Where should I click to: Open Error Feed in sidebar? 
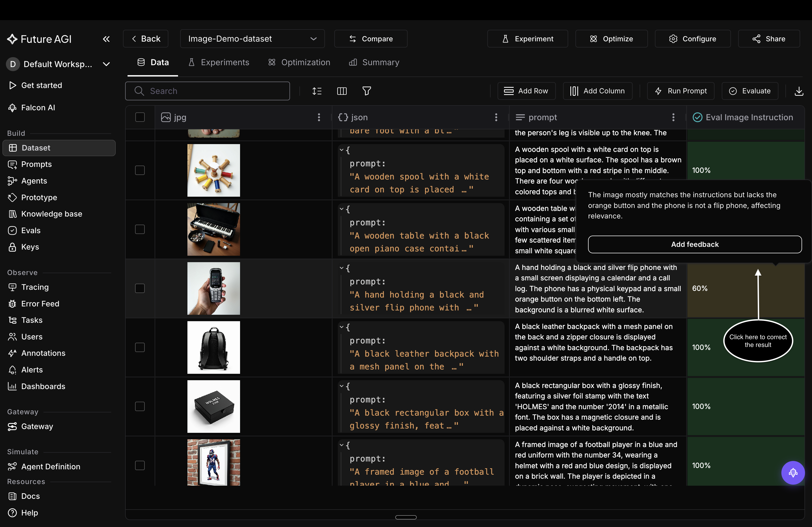59,304
